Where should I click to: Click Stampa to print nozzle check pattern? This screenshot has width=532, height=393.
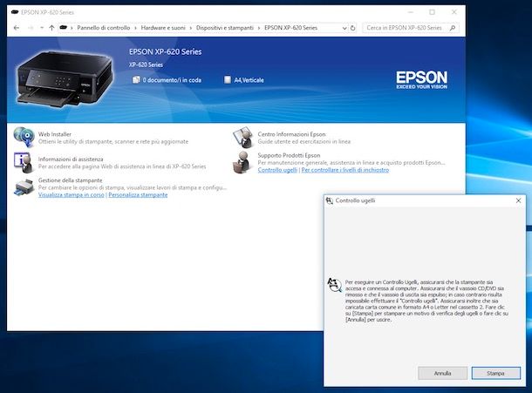click(x=495, y=373)
